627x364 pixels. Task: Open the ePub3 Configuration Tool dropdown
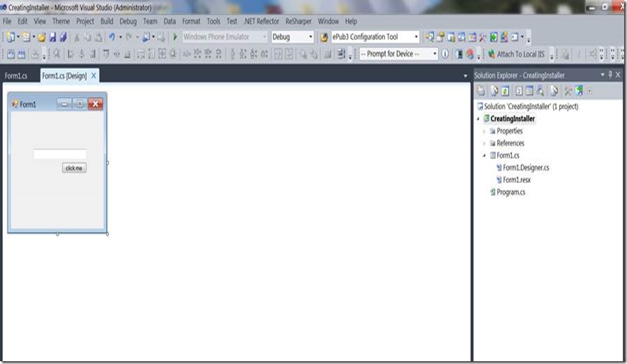tap(416, 37)
